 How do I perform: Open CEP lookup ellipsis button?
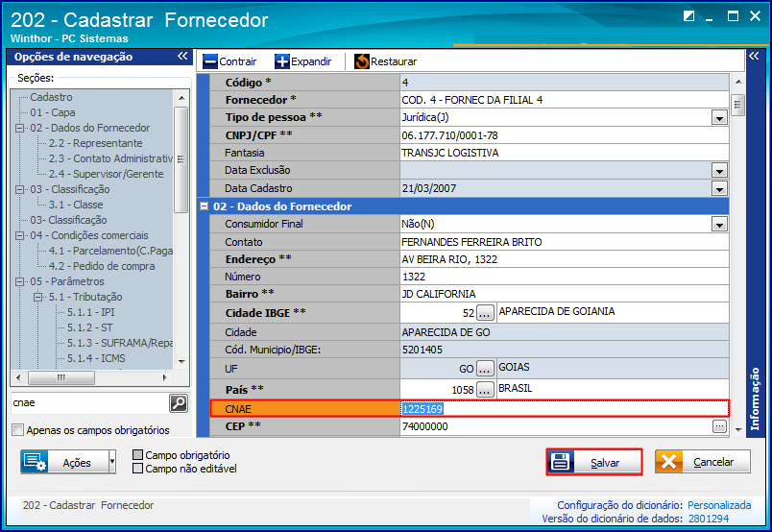point(719,426)
